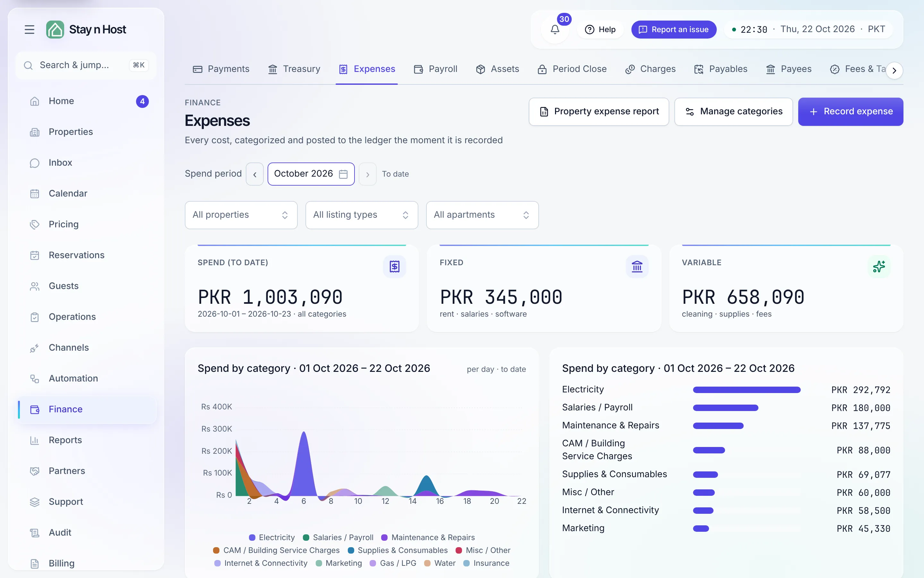Click the Home badge showing 4
The height and width of the screenshot is (578, 924).
142,101
